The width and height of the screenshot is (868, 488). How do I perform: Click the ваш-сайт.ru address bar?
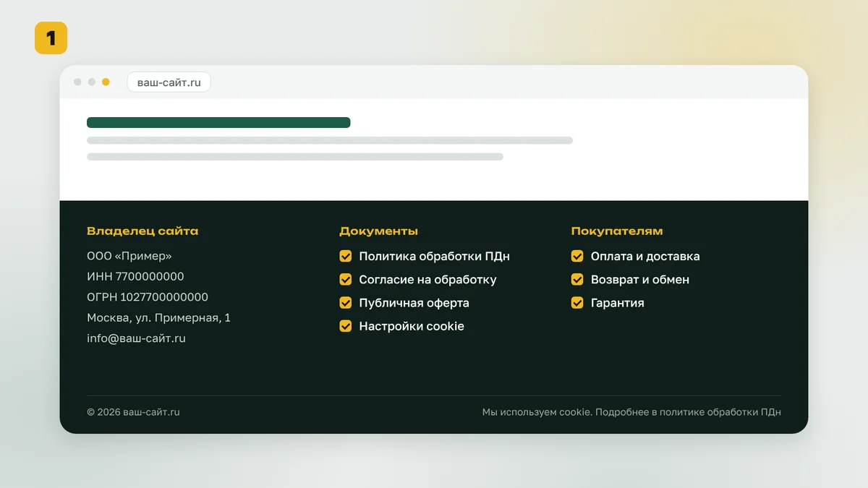pyautogui.click(x=169, y=82)
